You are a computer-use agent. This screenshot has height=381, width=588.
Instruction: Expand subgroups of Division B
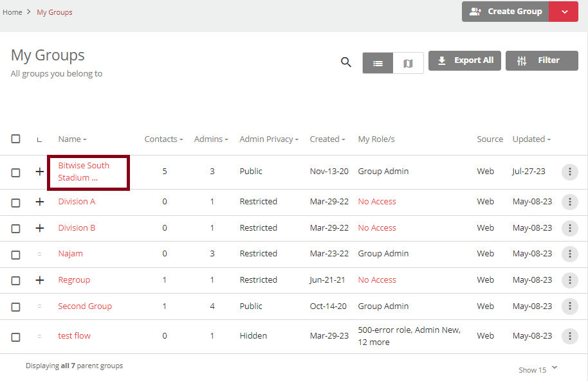click(x=39, y=228)
